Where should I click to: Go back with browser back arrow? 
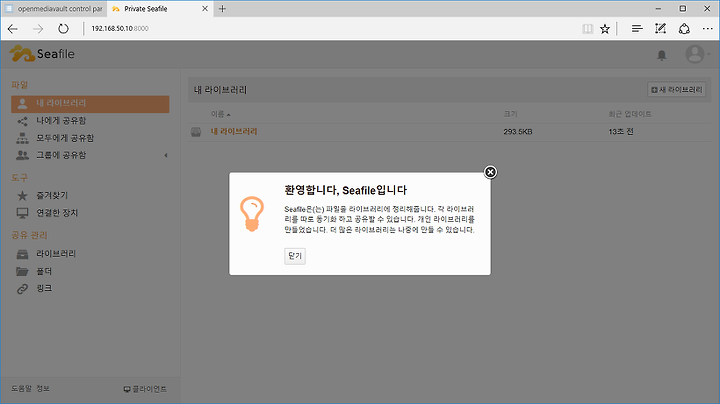[x=13, y=28]
